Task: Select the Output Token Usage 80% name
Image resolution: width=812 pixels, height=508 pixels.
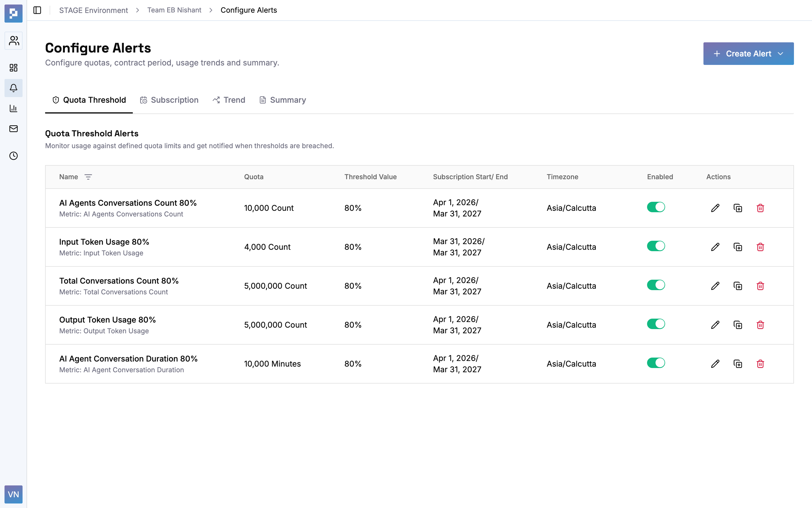Action: (107, 320)
